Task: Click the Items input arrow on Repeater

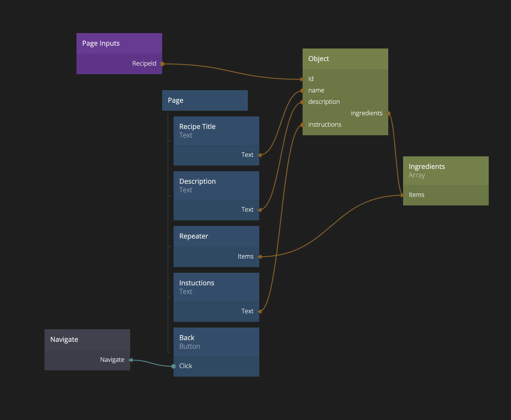Action: [259, 257]
